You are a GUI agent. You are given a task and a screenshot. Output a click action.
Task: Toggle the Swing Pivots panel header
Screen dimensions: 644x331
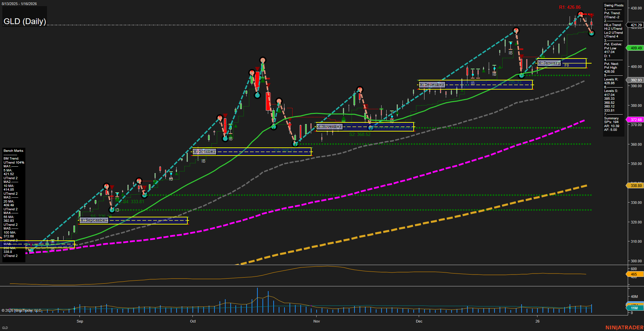point(614,5)
